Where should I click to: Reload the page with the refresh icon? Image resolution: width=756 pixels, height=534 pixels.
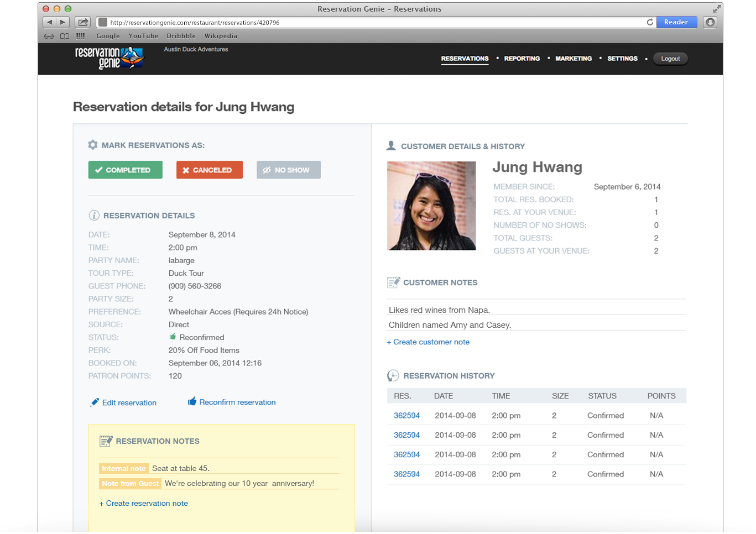tap(650, 22)
